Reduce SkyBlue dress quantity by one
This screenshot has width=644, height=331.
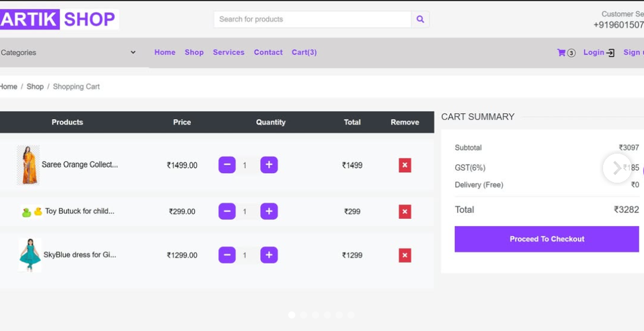[227, 255]
